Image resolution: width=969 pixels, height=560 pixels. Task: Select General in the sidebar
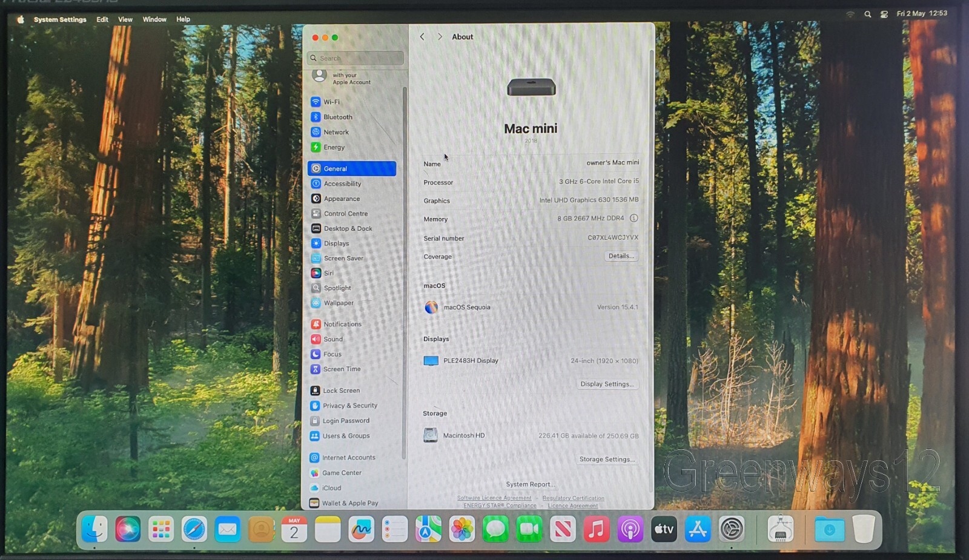point(352,168)
